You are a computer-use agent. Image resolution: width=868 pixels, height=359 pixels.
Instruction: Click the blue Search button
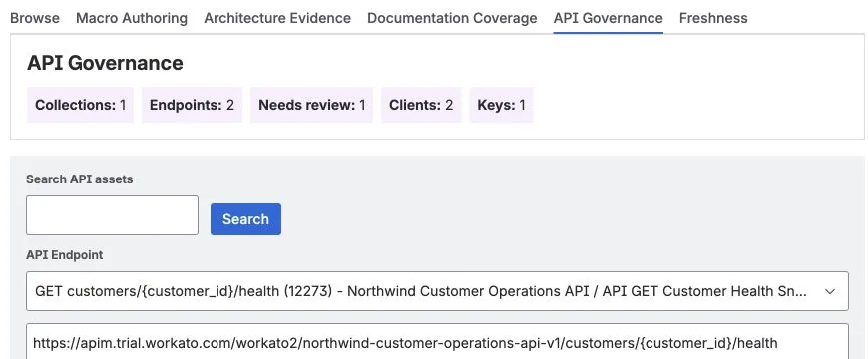[245, 219]
